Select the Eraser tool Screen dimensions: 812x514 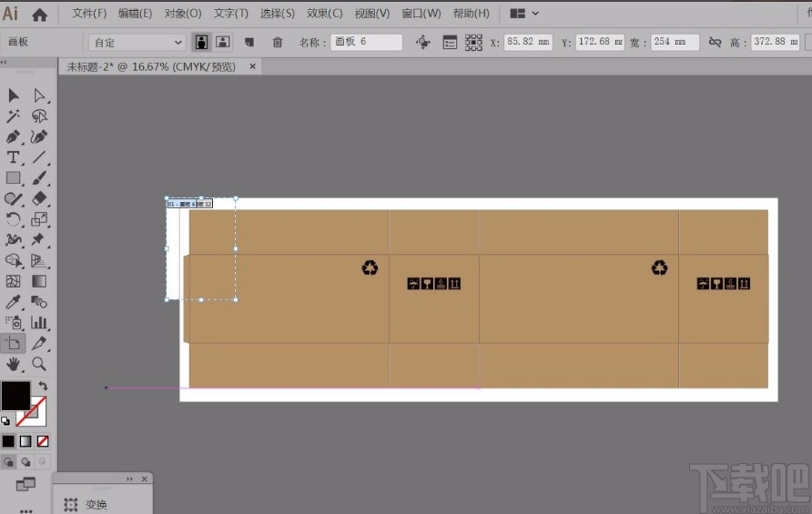39,198
